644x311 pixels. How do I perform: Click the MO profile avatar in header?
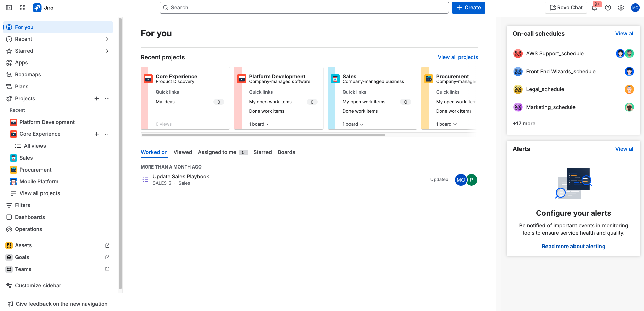click(635, 8)
